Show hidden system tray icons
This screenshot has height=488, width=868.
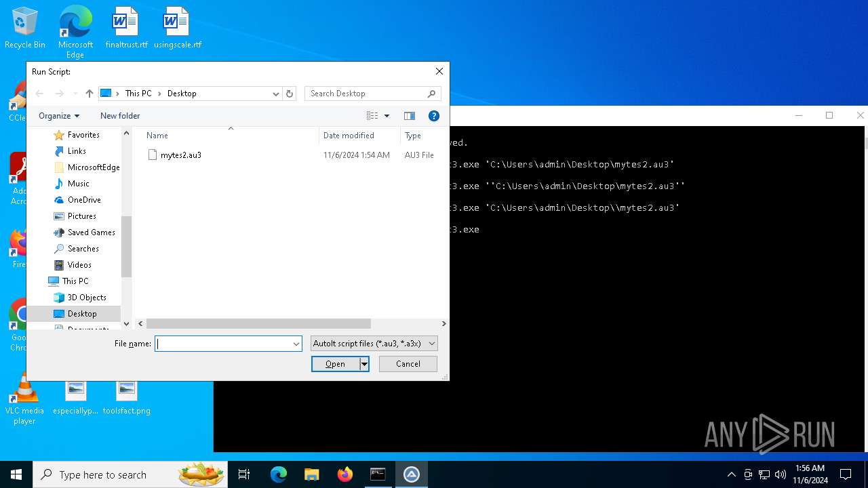tap(731, 474)
